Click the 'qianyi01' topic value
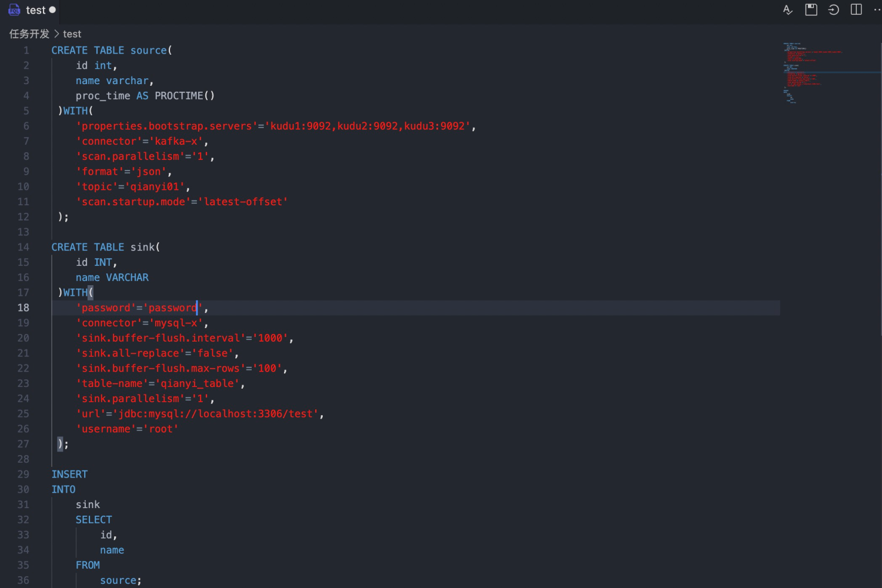Screen dimensions: 882x588 (x=155, y=187)
